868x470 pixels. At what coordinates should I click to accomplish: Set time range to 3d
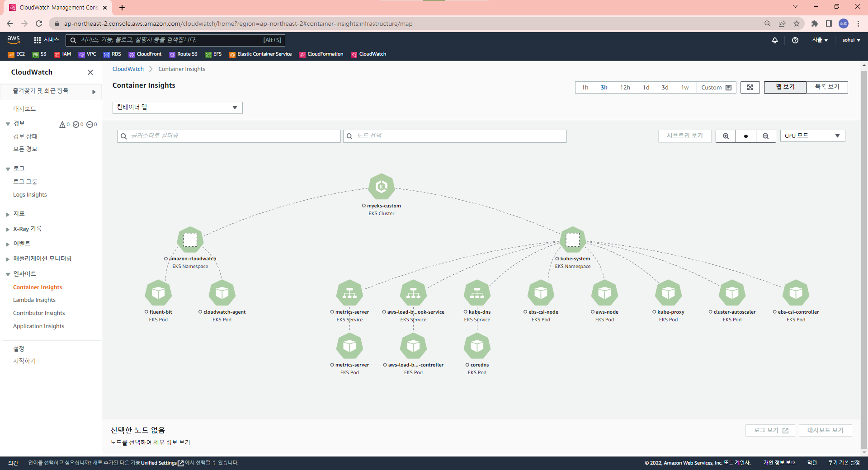[665, 88]
